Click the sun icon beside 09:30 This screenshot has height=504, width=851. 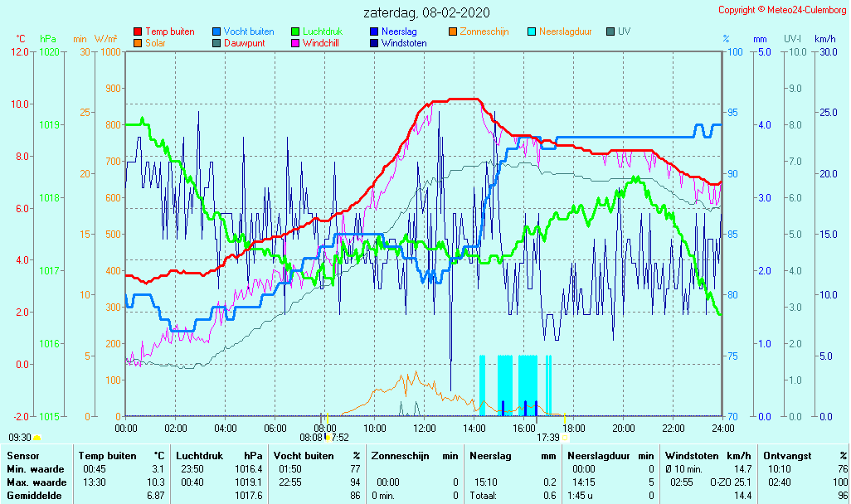click(x=37, y=438)
